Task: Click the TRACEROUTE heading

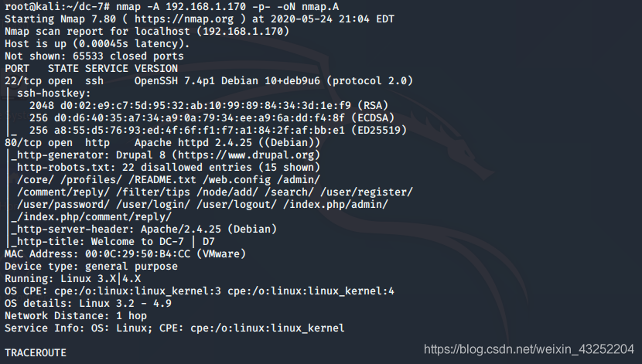Action: [x=36, y=353]
